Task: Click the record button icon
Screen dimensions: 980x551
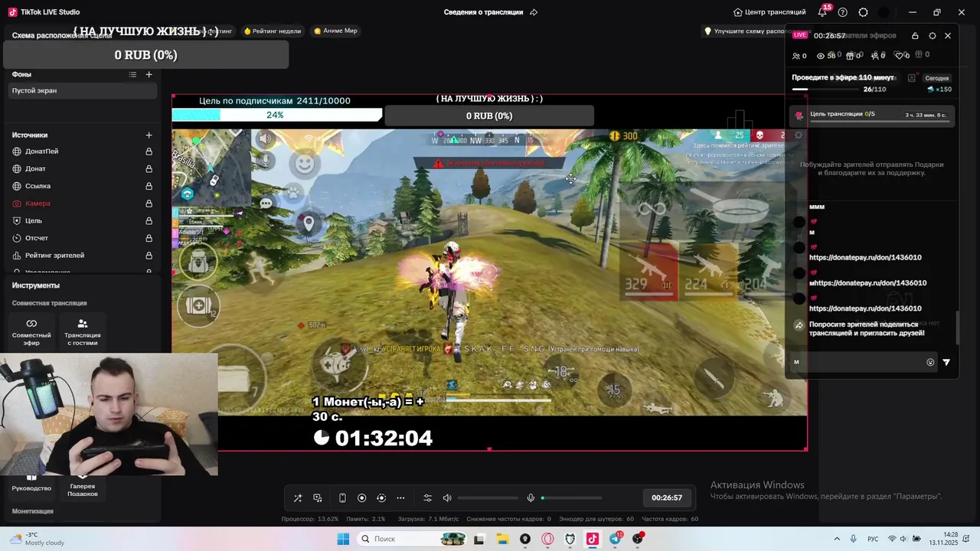Action: pyautogui.click(x=362, y=498)
